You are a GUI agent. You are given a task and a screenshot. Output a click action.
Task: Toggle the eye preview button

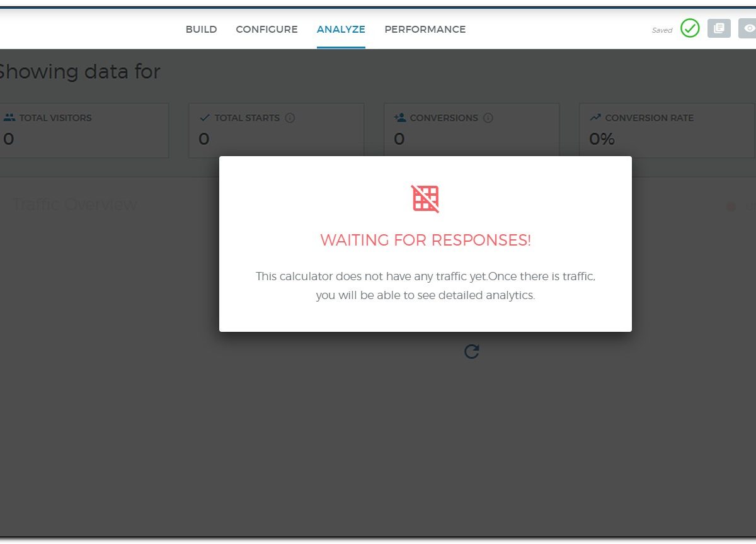tap(748, 28)
